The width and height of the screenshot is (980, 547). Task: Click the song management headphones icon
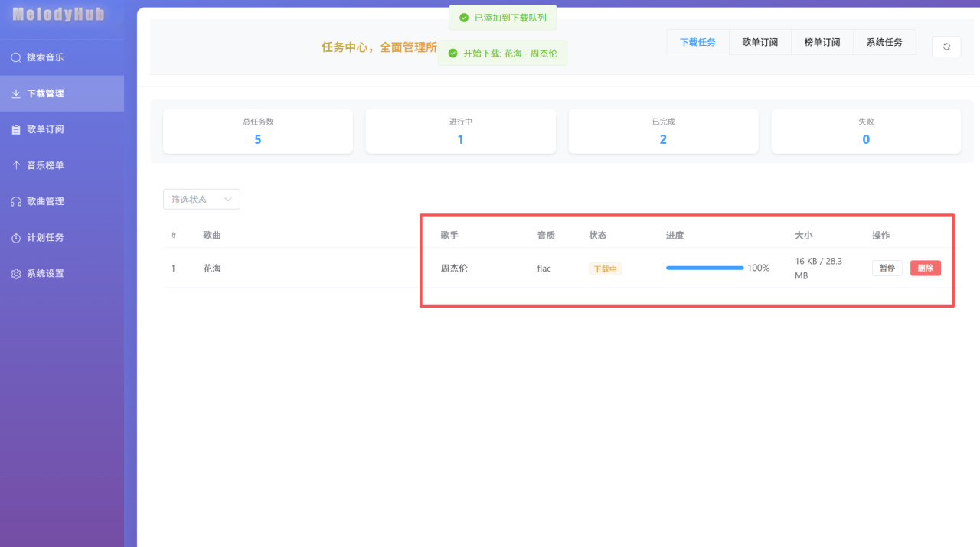(x=16, y=202)
